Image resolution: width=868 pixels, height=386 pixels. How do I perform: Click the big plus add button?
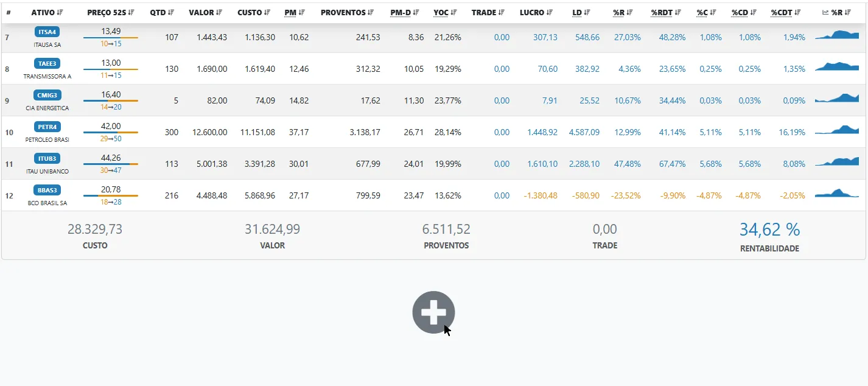(x=433, y=312)
